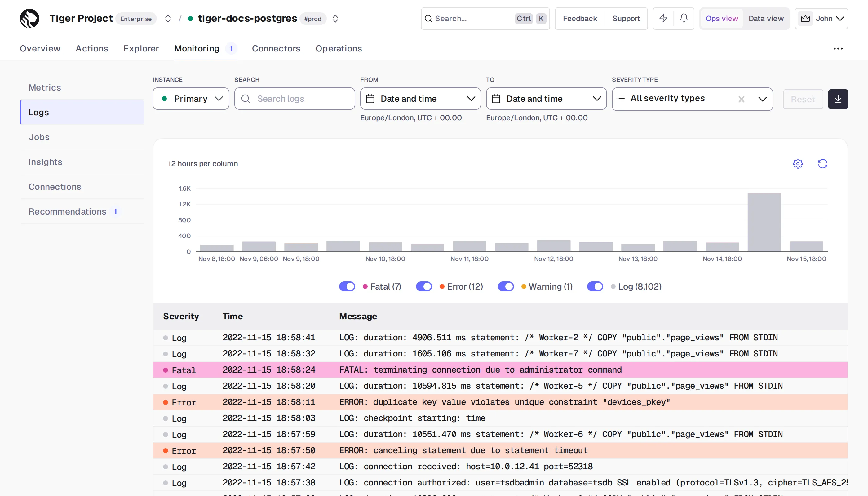
Task: Open the FROM Date and time dropdown
Action: point(420,99)
